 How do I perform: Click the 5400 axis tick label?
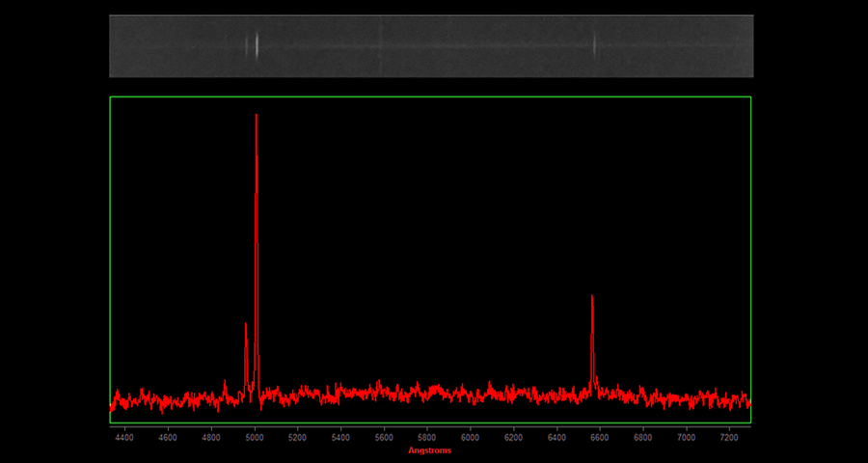[x=341, y=437]
